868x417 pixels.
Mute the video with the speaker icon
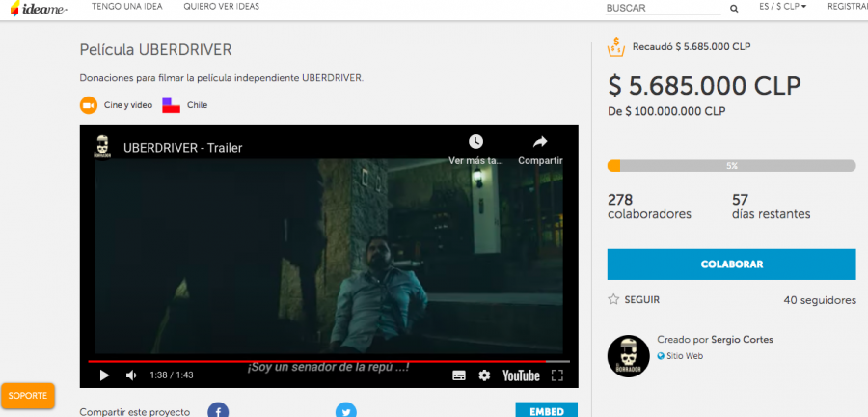[131, 375]
